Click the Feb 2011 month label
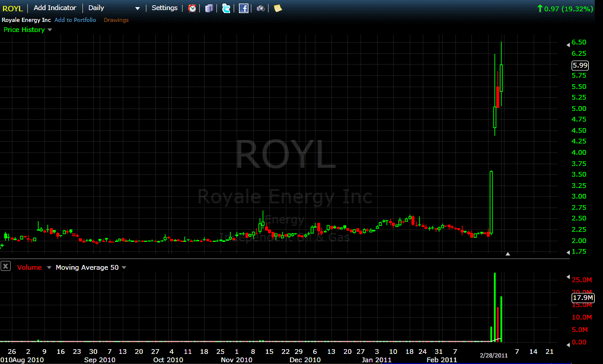The width and height of the screenshot is (603, 364). tap(442, 360)
